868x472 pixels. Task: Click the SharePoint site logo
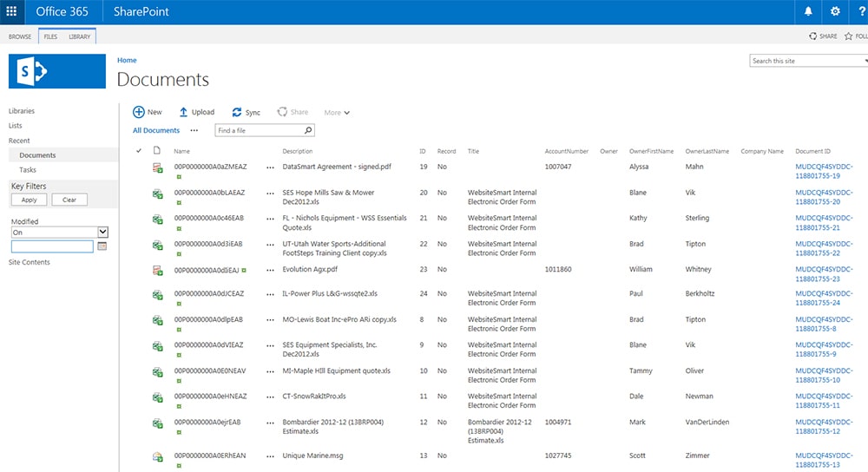tap(57, 71)
